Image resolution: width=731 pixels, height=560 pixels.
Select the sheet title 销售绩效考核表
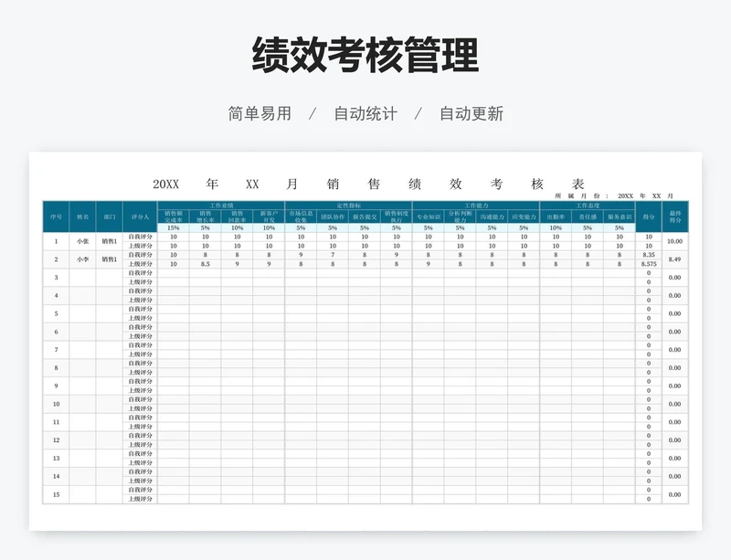click(x=456, y=185)
